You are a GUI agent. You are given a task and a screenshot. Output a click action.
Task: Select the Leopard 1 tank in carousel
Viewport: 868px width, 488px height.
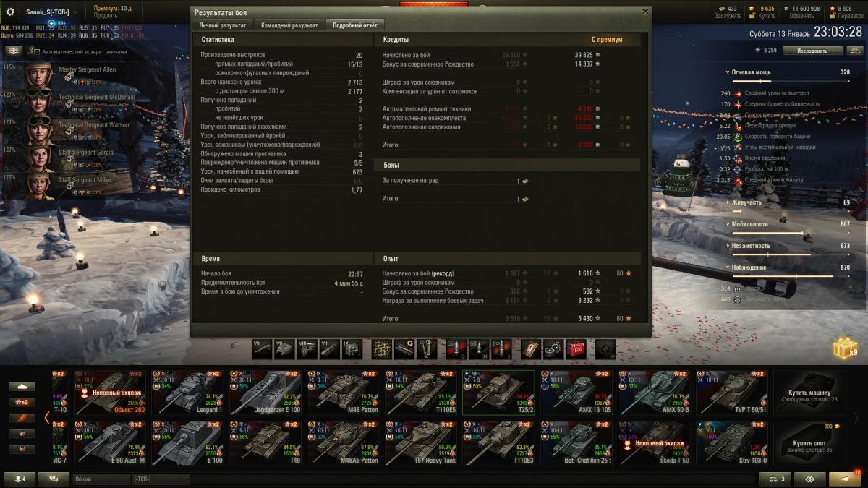tap(188, 393)
